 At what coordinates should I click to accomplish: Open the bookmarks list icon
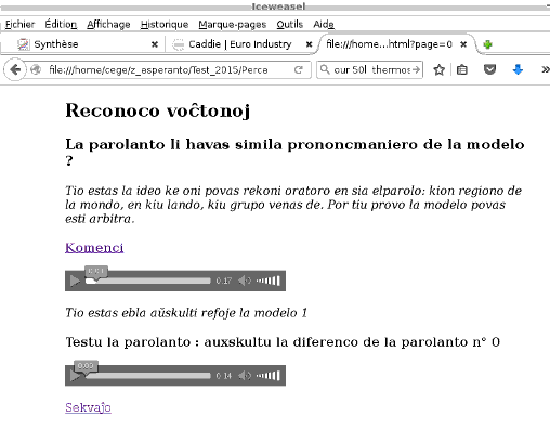pos(462,70)
